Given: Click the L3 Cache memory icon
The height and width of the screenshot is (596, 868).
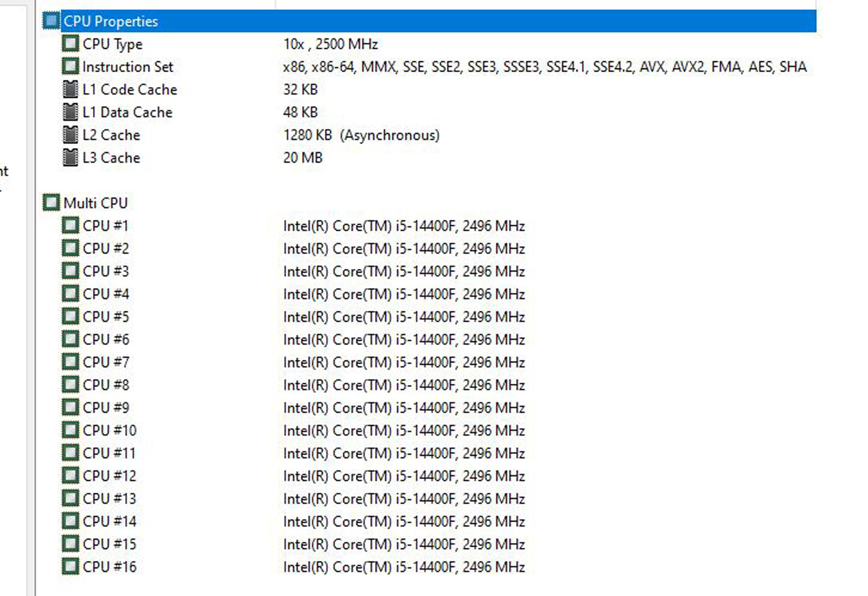Looking at the screenshot, I should coord(71,157).
